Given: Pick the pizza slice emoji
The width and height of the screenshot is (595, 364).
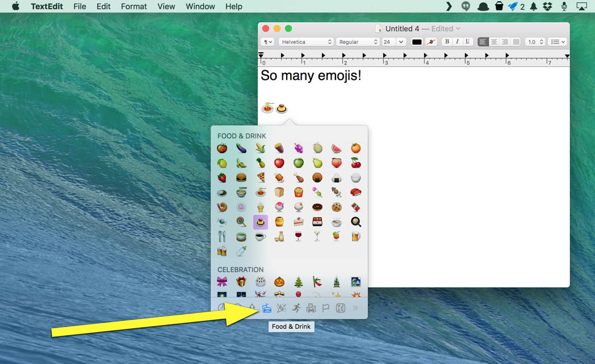Looking at the screenshot, I should click(261, 178).
